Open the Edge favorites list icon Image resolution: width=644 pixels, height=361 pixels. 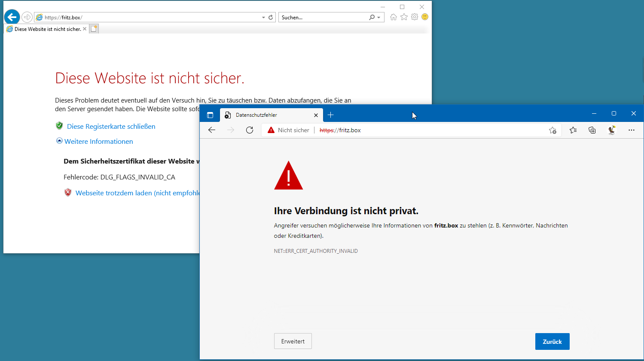point(573,130)
